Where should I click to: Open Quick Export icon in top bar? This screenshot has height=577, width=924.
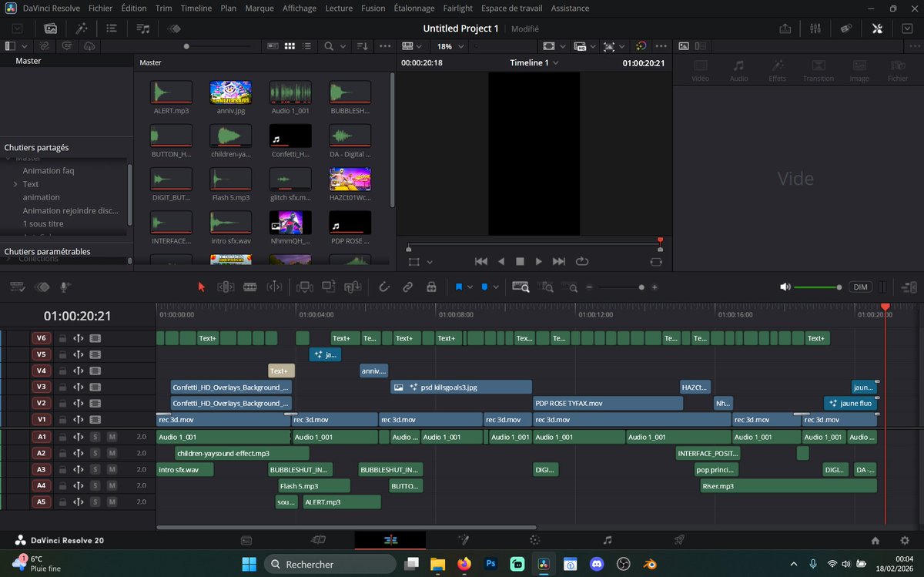(785, 28)
